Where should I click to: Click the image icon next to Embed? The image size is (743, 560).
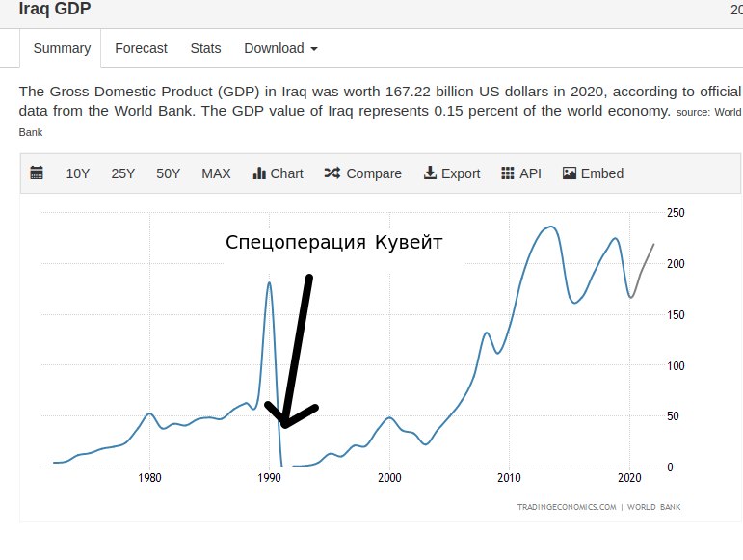coord(570,173)
